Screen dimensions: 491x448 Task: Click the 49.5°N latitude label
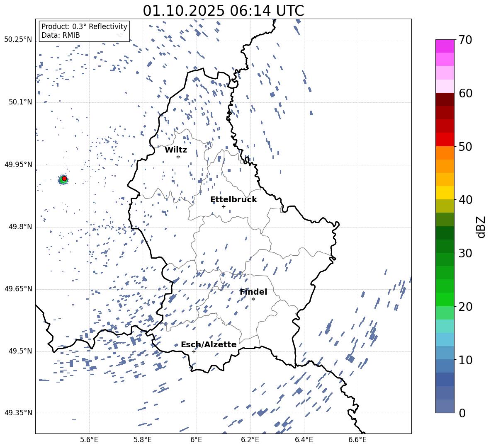tap(20, 351)
